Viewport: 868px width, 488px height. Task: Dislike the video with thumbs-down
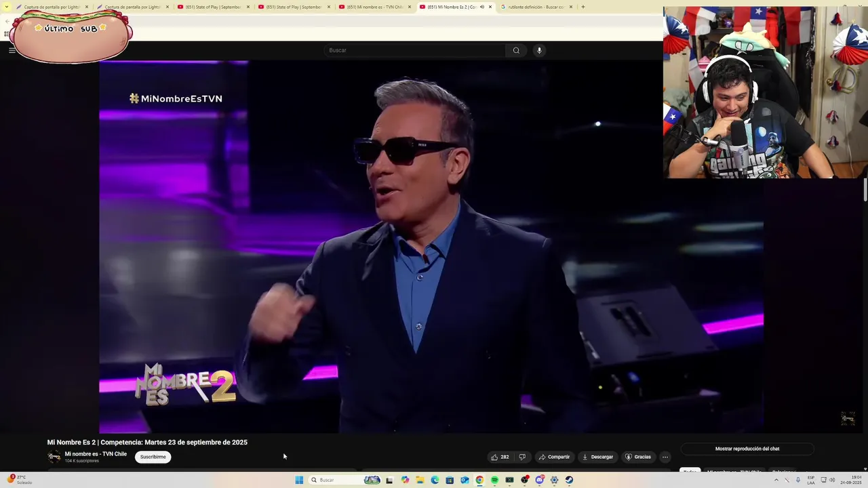(522, 457)
